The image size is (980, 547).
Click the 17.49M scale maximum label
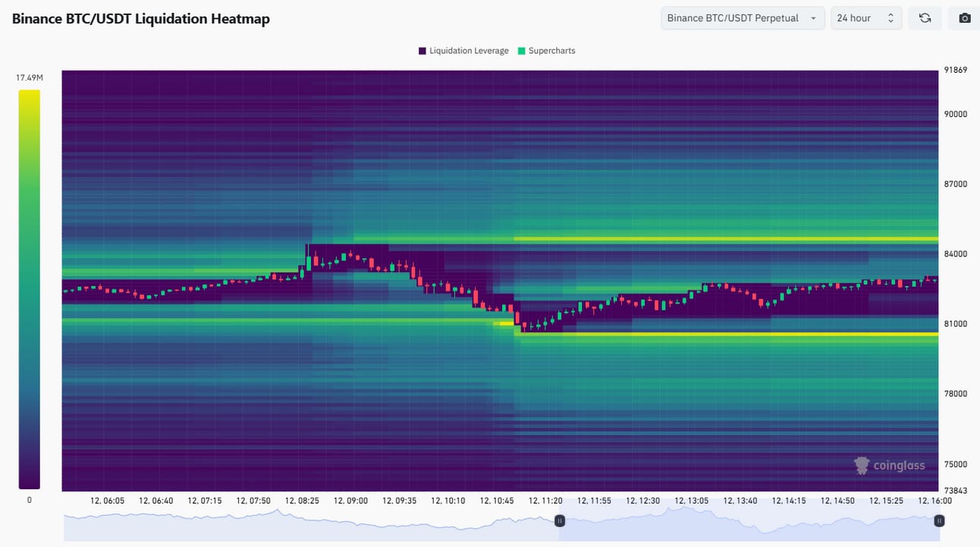pos(29,78)
